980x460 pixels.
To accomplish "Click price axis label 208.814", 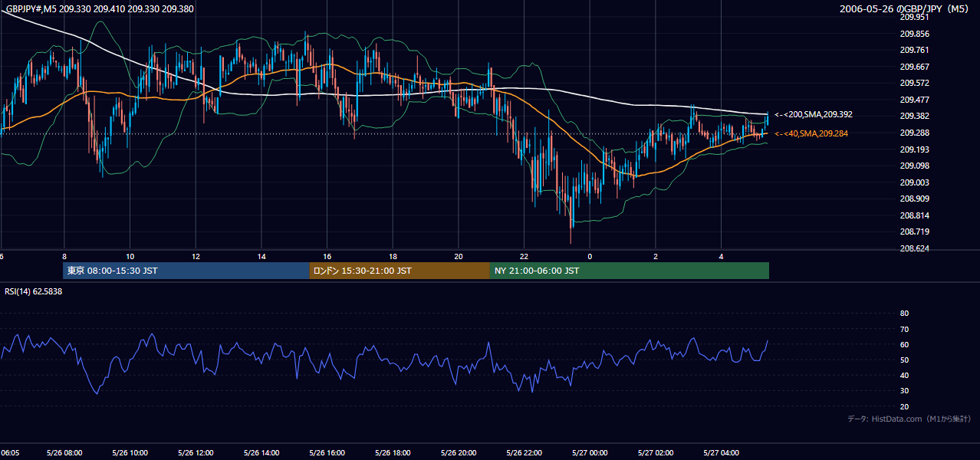I will 915,215.
